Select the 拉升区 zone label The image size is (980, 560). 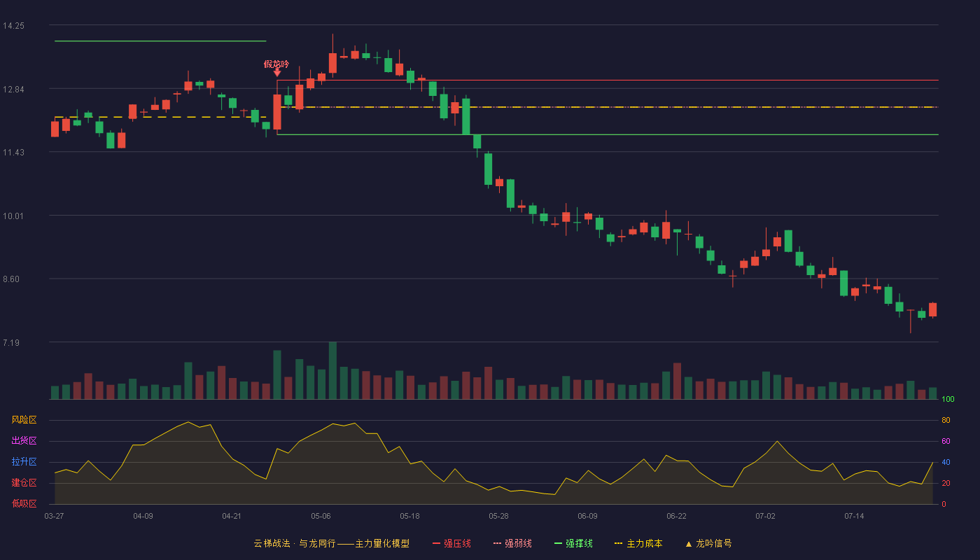coord(24,462)
